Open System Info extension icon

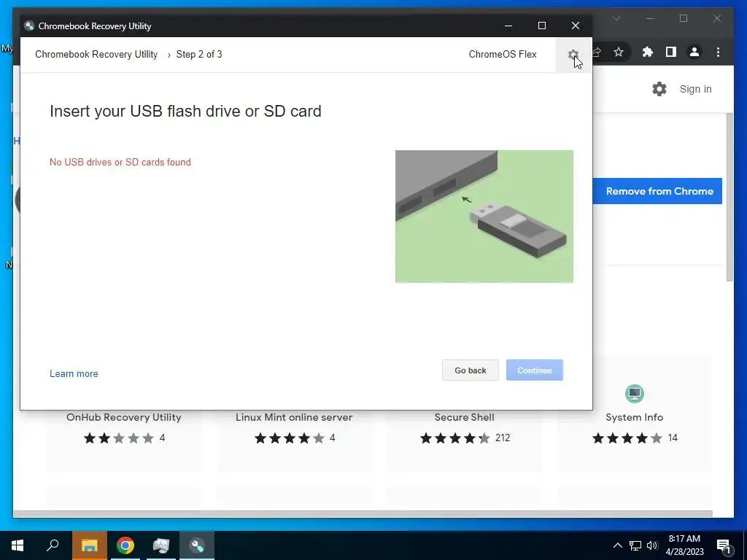pyautogui.click(x=634, y=394)
